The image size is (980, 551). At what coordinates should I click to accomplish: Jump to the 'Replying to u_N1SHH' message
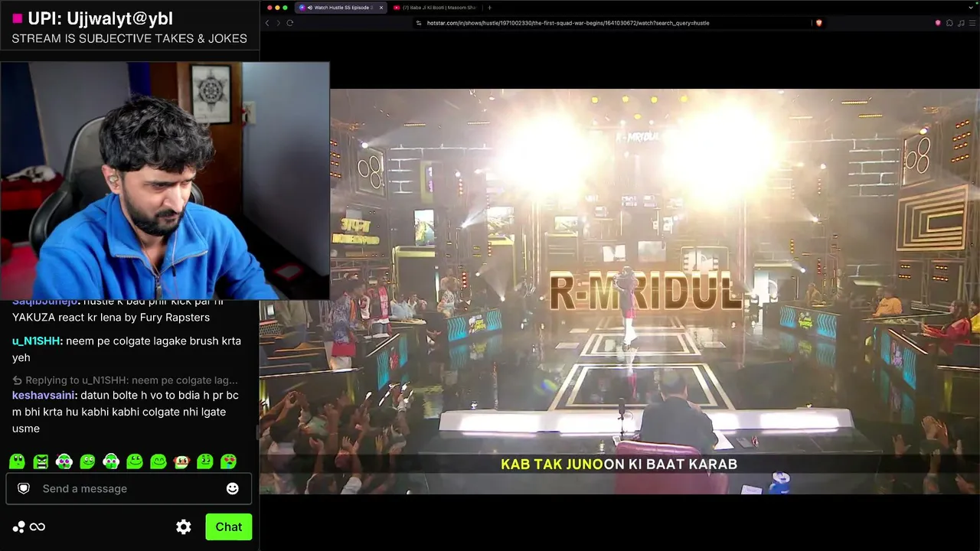(x=126, y=380)
